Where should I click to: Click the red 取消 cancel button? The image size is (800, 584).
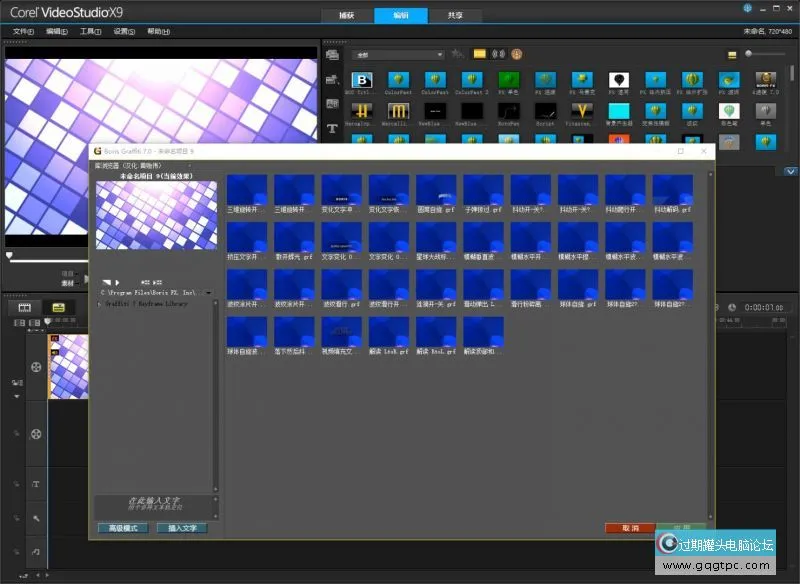[630, 527]
